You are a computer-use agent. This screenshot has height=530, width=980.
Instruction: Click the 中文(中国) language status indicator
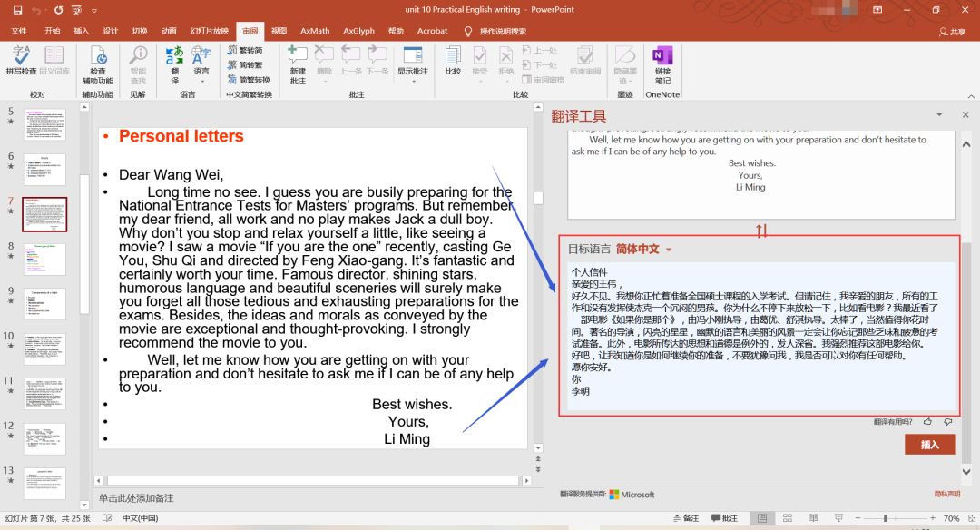[140, 518]
